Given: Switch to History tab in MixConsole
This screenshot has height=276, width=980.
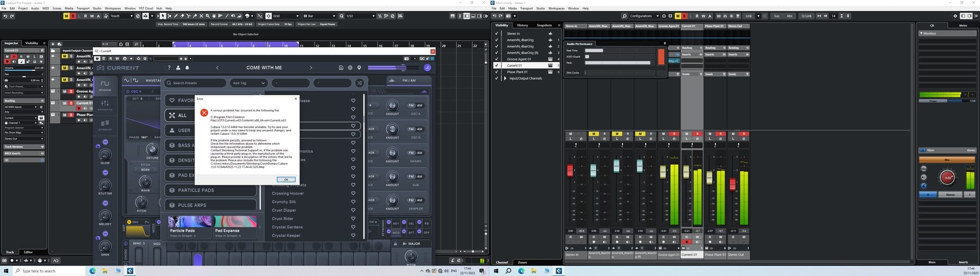Looking at the screenshot, I should click(522, 25).
